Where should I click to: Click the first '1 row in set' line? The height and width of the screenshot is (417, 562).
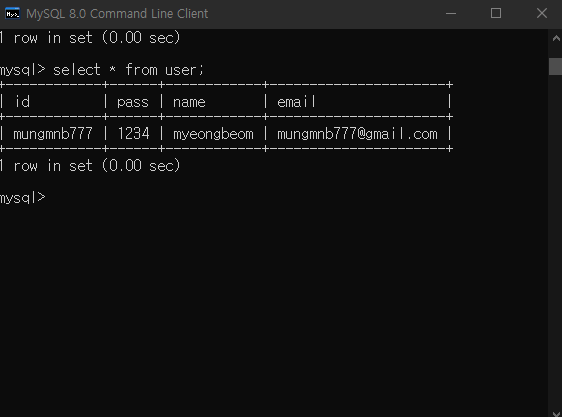90,37
